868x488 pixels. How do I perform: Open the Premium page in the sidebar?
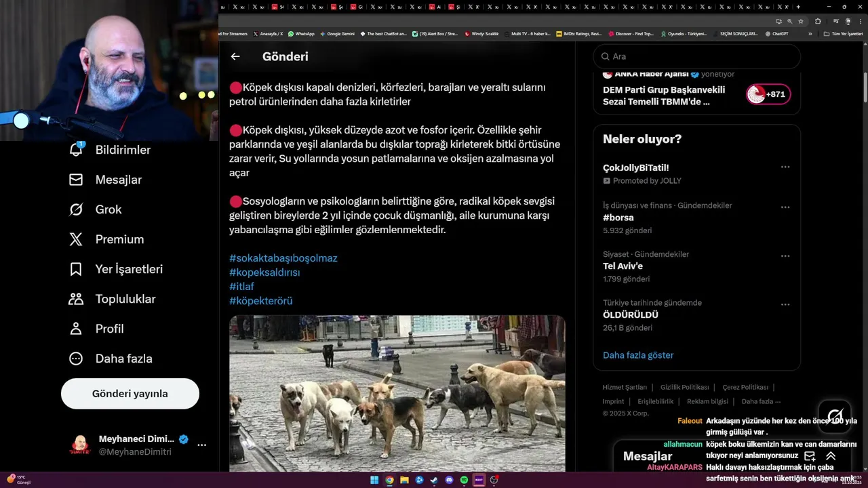click(106, 239)
